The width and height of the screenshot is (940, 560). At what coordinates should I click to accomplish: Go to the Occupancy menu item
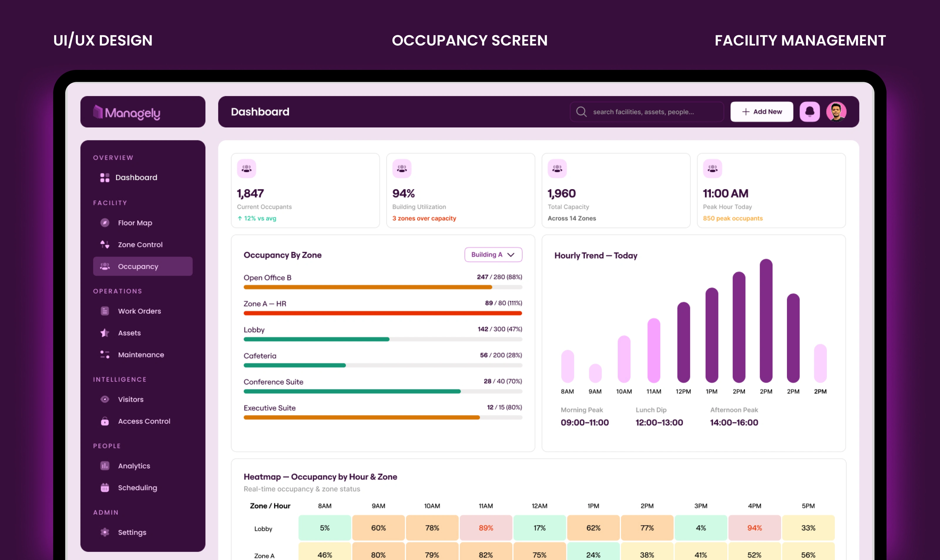click(x=143, y=266)
